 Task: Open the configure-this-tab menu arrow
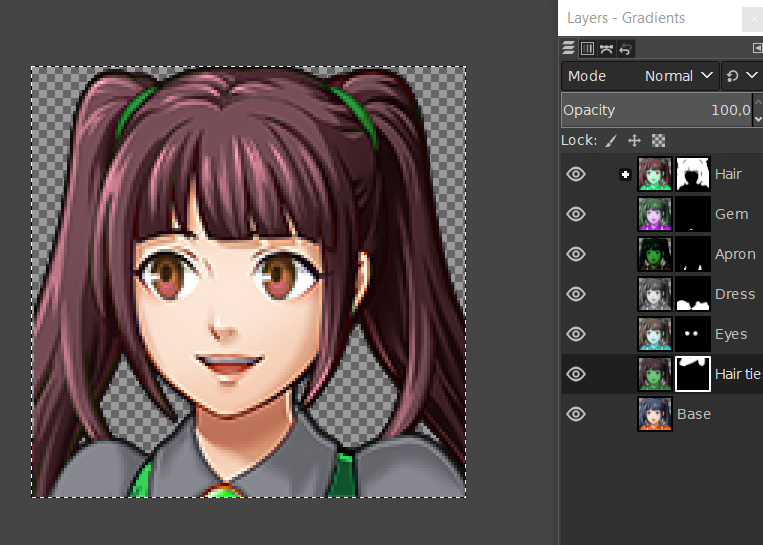pos(757,48)
